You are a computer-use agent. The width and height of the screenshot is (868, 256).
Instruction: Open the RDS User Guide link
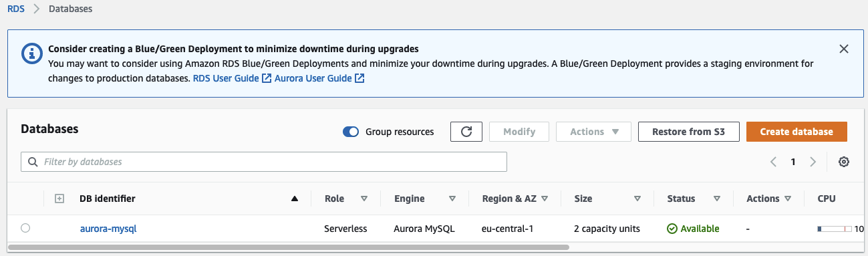pyautogui.click(x=232, y=78)
